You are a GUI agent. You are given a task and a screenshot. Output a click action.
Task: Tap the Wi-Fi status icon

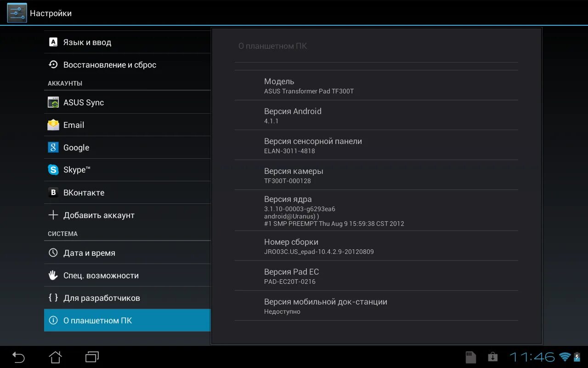point(565,357)
